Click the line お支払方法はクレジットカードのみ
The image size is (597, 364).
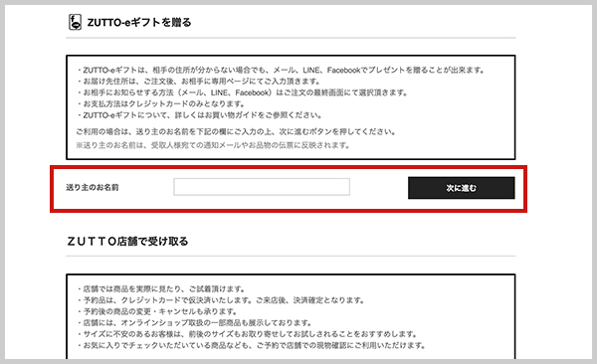tap(160, 103)
